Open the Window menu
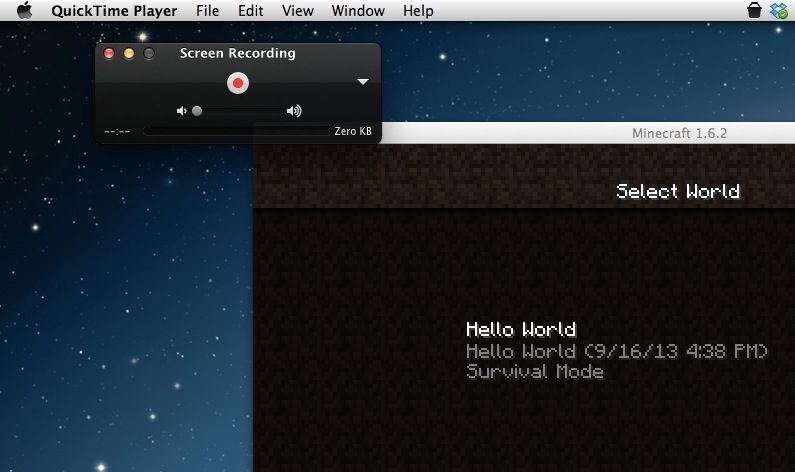The image size is (795, 472). (357, 11)
